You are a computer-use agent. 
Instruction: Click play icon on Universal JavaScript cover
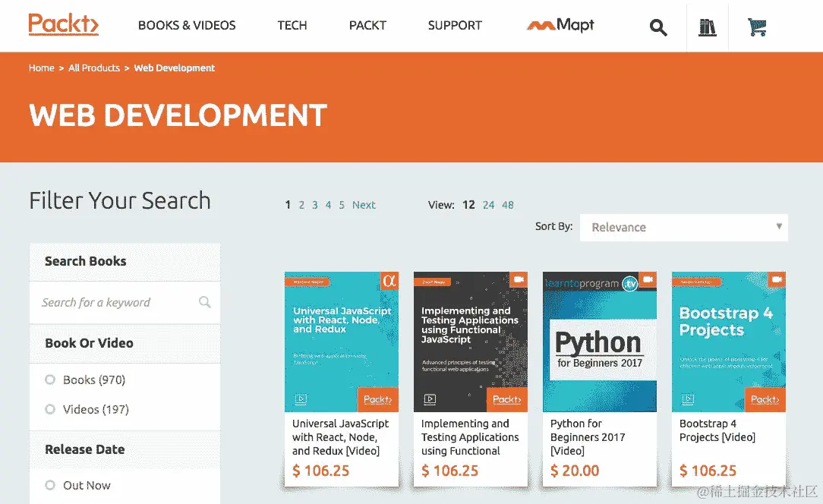pyautogui.click(x=301, y=399)
